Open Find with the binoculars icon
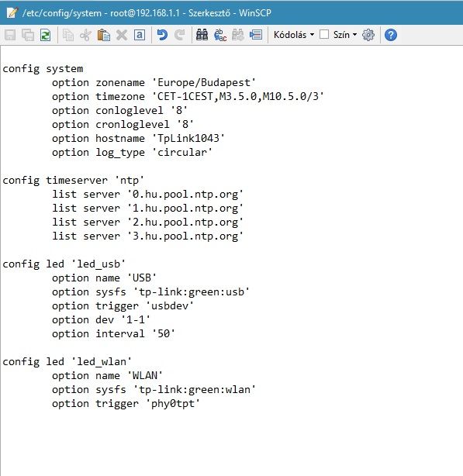463x476 pixels. [202, 35]
